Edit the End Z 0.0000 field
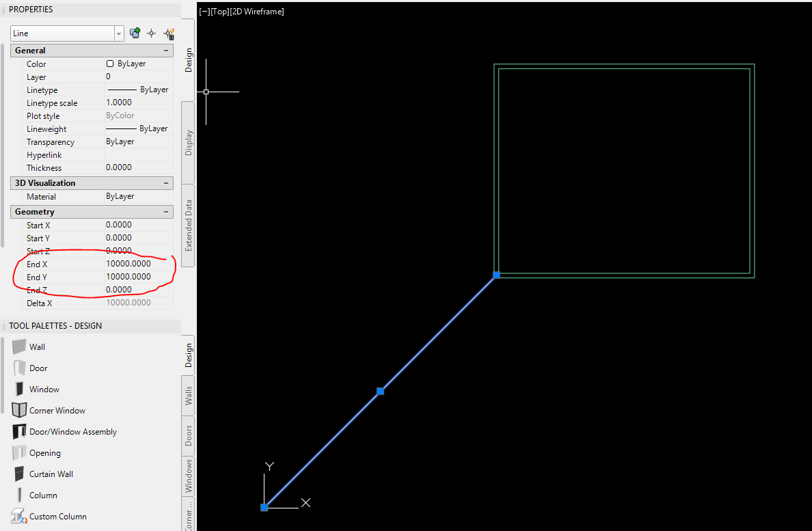Image resolution: width=812 pixels, height=531 pixels. pos(138,289)
